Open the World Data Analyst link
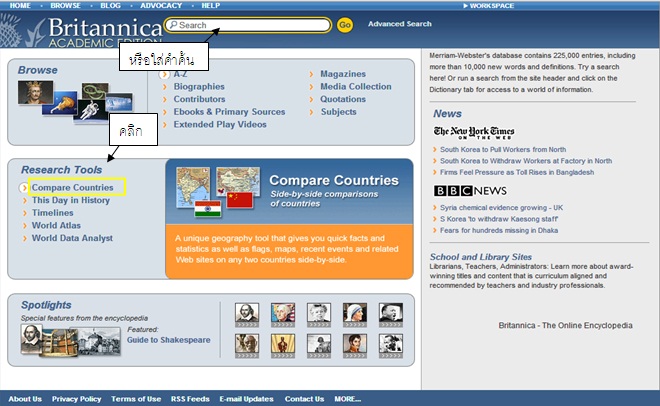Viewport: 660px width, 406px height. coord(72,238)
